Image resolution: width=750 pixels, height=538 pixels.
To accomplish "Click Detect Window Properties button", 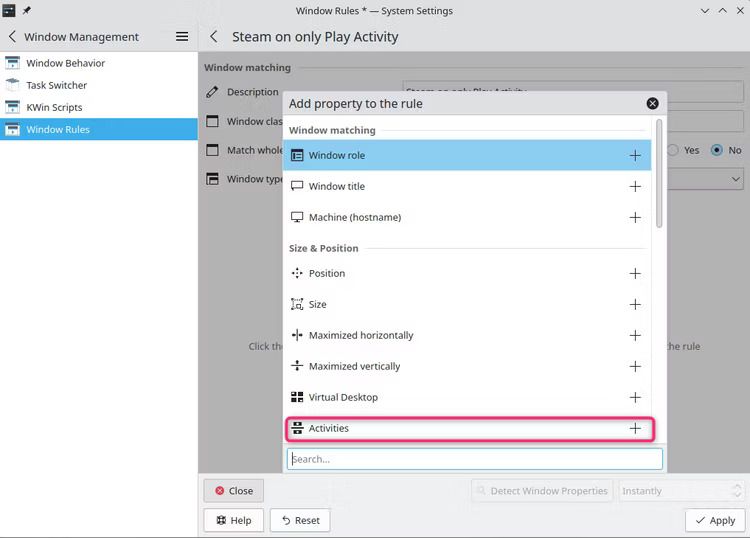I will coord(542,491).
